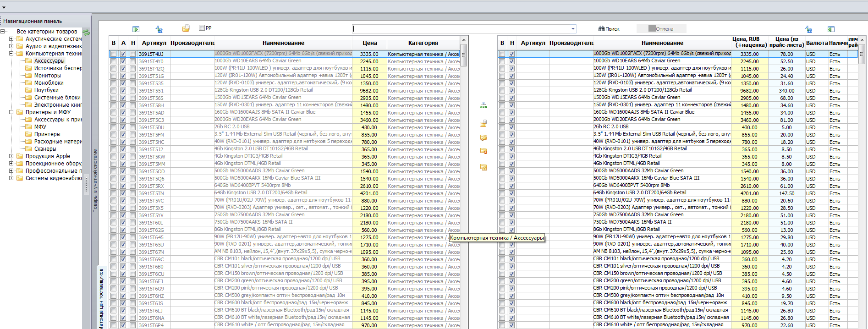Image resolution: width=868 pixels, height=329 pixels.
Task: Toggle column Н checkbox for row 36915T5RX
Action: coord(132,186)
